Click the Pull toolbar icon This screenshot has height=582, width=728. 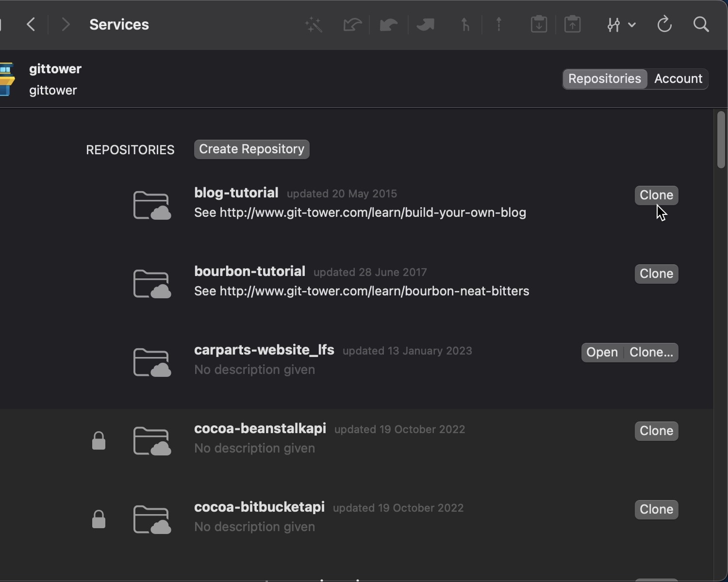pyautogui.click(x=389, y=24)
